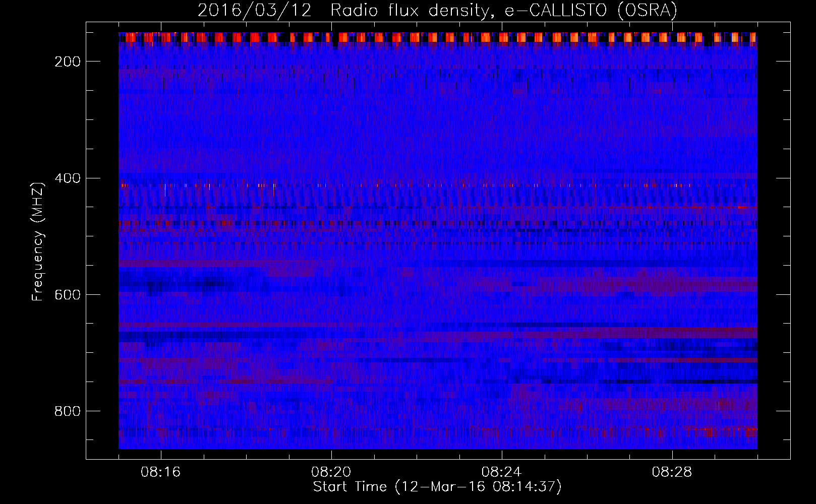Click the "600" frequency tick label
The width and height of the screenshot is (816, 504).
click(68, 294)
